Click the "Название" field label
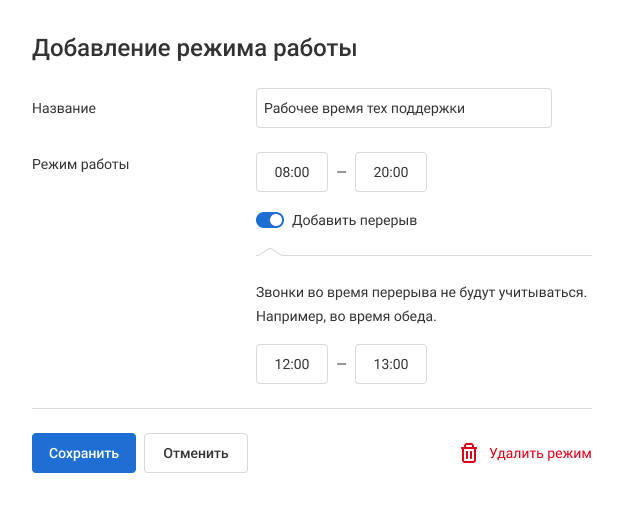 point(64,108)
